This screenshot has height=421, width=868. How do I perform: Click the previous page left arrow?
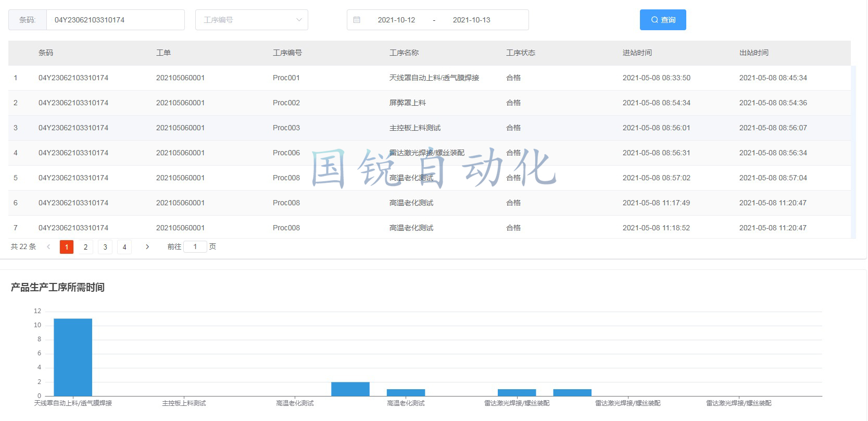[48, 247]
